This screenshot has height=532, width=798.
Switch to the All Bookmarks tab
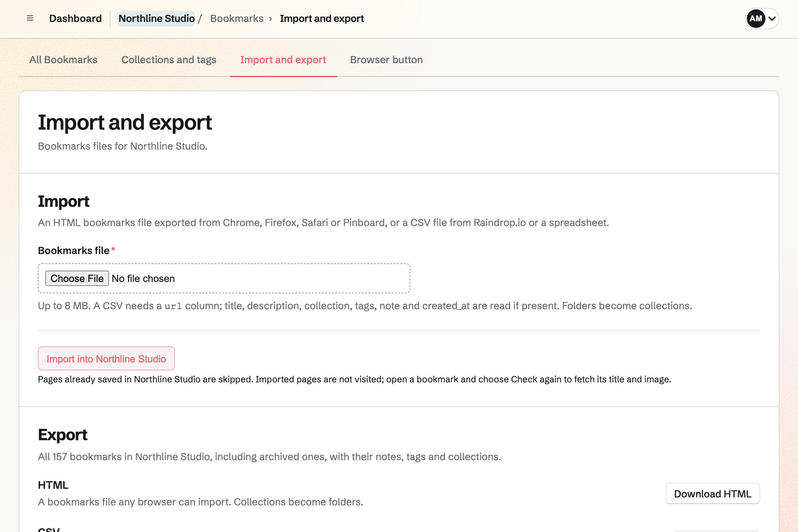(x=64, y=60)
